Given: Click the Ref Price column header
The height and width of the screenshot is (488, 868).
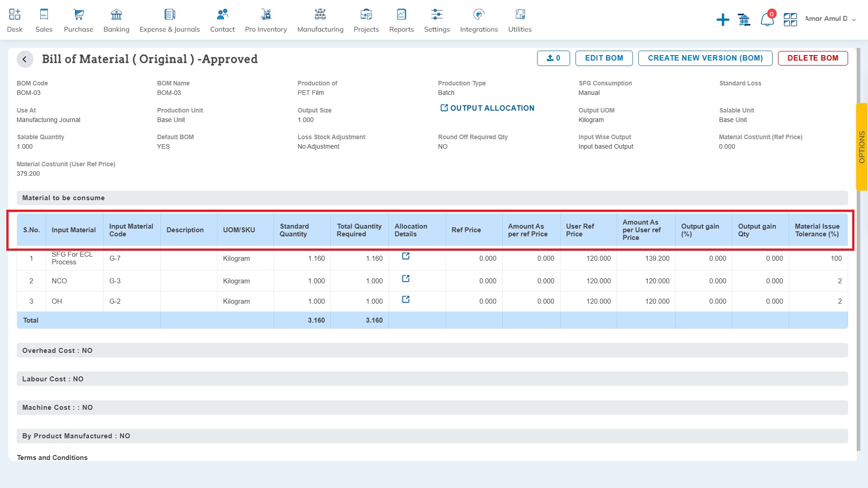Looking at the screenshot, I should coord(474,230).
